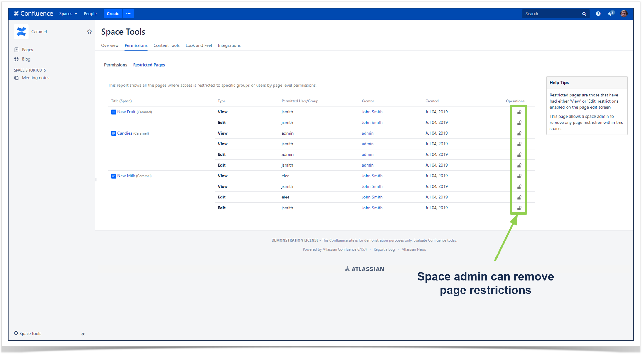Click the unlock icon for New Fruit View restriction
The height and width of the screenshot is (355, 644).
pos(519,112)
